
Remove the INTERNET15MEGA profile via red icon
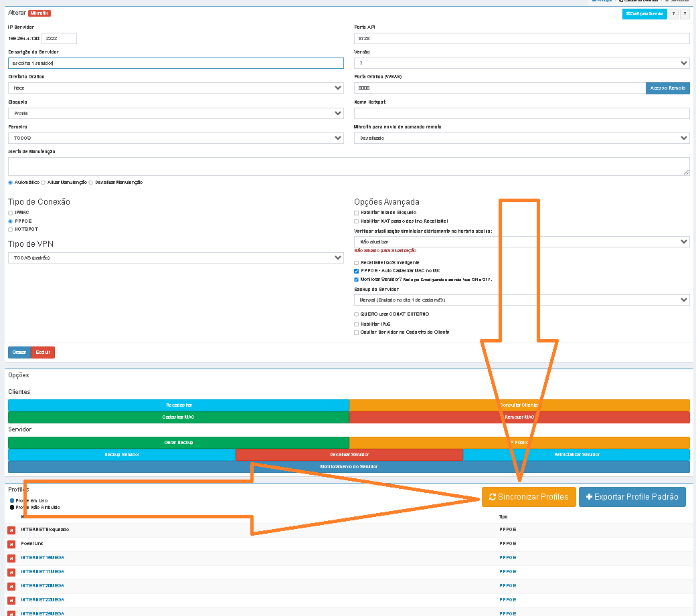[x=11, y=558]
